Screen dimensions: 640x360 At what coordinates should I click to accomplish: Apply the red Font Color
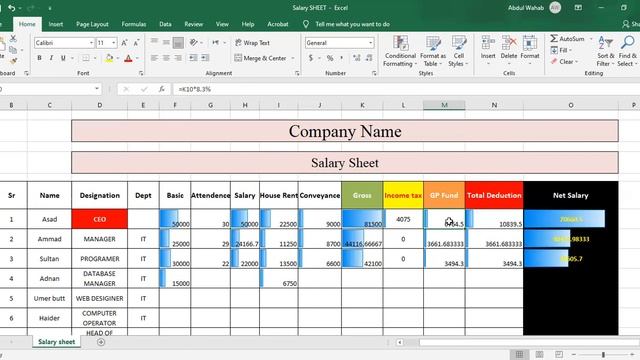(x=128, y=58)
